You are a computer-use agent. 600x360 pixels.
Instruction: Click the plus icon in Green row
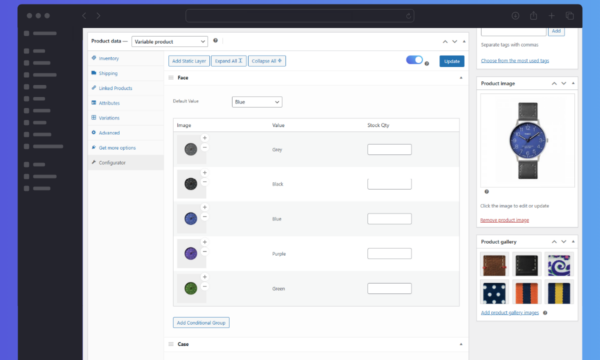[x=205, y=277]
